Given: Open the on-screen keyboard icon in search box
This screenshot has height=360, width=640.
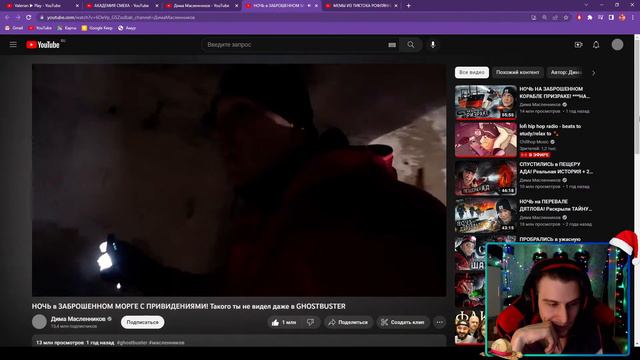Looking at the screenshot, I should coord(392,45).
